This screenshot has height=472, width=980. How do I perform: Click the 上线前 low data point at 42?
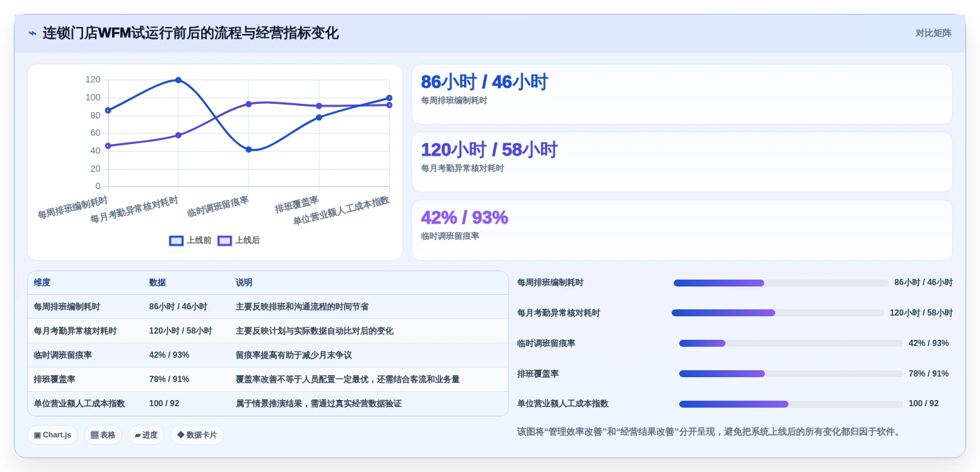[x=249, y=149]
